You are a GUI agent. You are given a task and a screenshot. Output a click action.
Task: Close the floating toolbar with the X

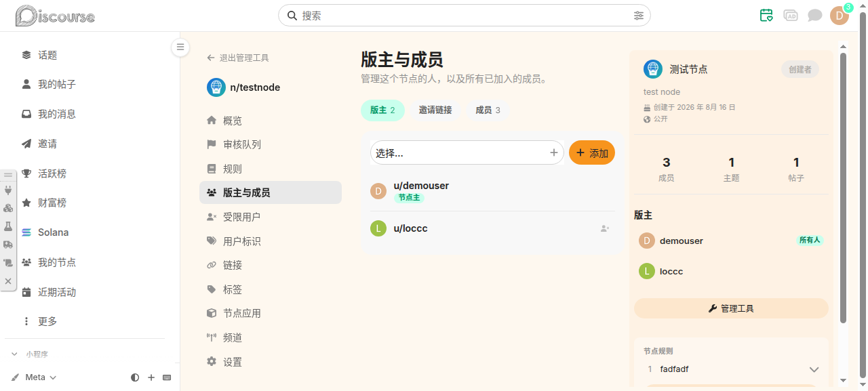click(x=8, y=281)
